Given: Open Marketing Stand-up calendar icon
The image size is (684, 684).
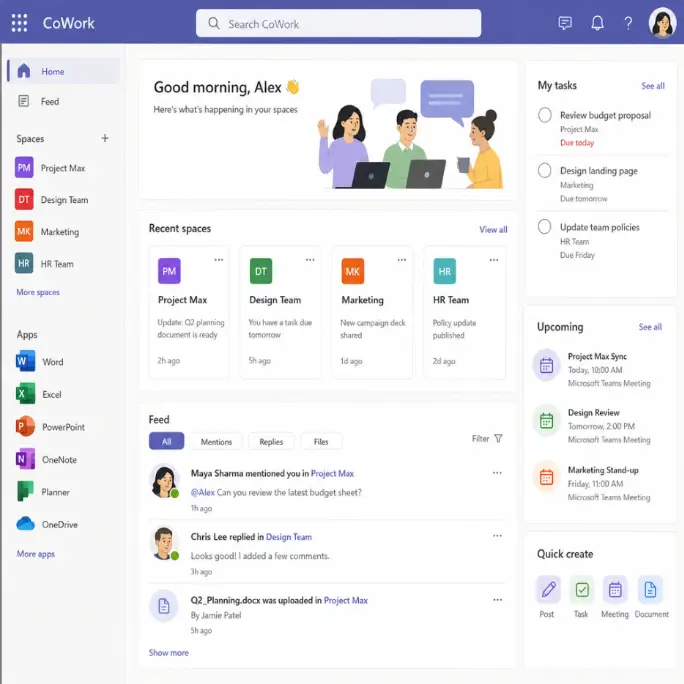Looking at the screenshot, I should 546,476.
